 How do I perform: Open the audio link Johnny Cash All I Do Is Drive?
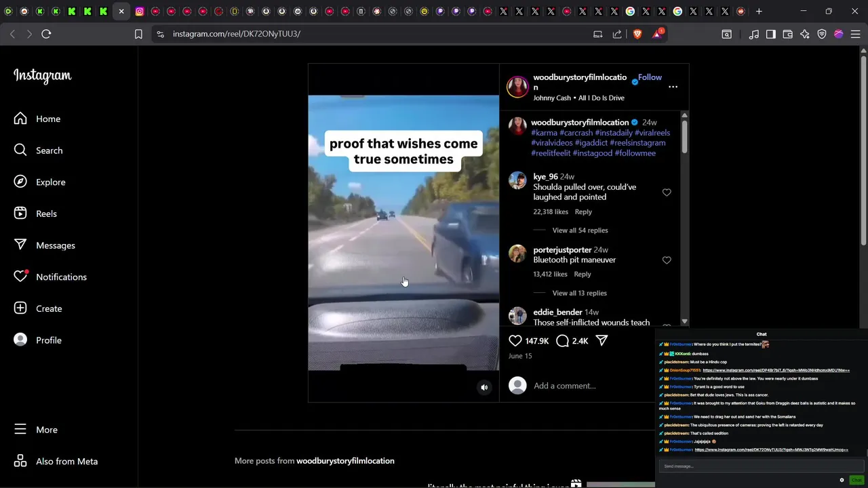(x=578, y=98)
